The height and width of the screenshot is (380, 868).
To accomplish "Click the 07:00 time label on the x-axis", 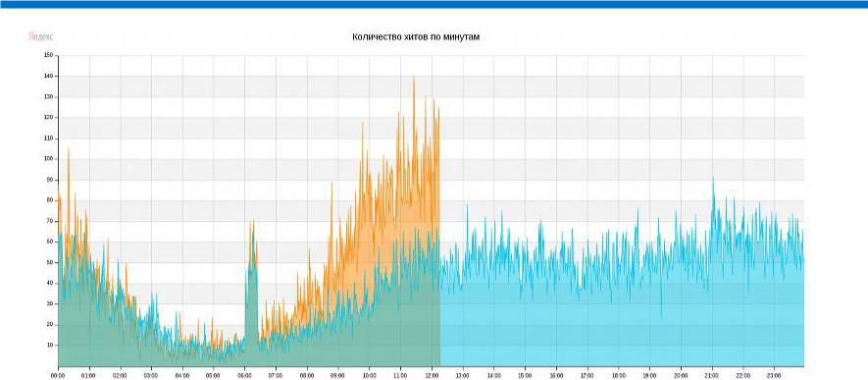I will click(x=276, y=375).
